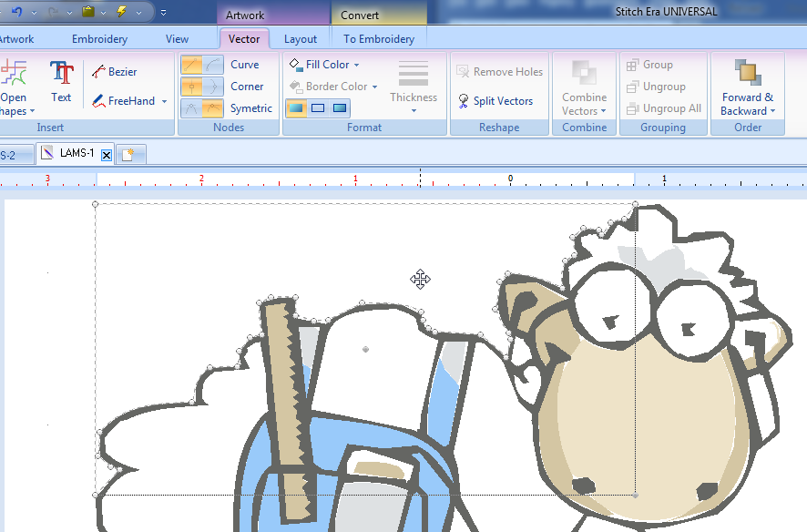Toggle asymmetric node icon in Symetric row

click(191, 108)
